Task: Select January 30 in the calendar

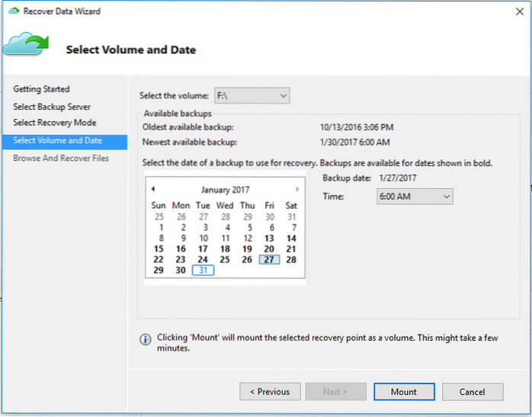Action: tap(181, 271)
